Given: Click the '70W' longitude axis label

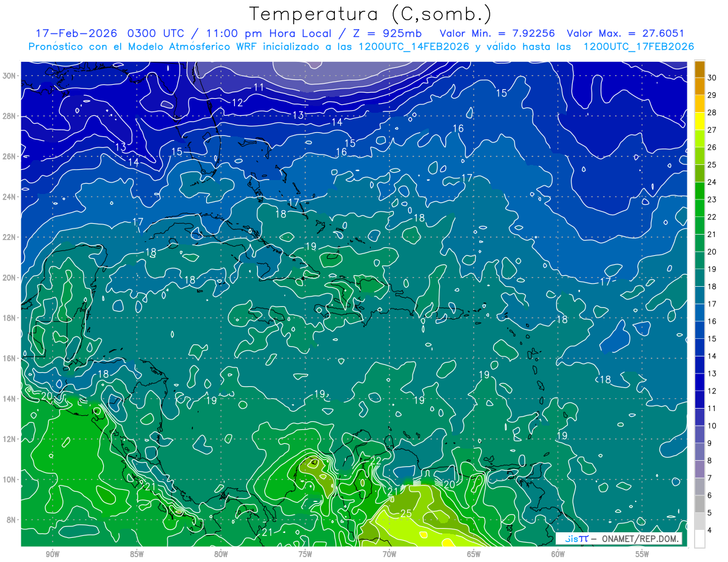Looking at the screenshot, I should (389, 554).
